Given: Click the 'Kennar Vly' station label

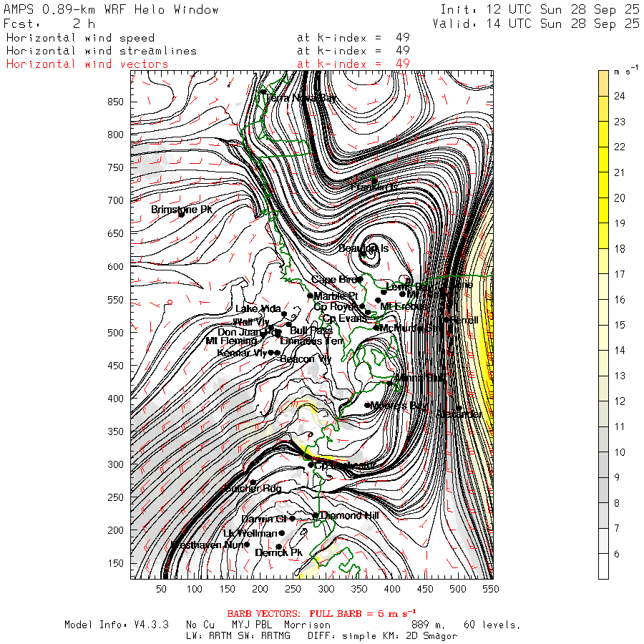Looking at the screenshot, I should pos(242,353).
